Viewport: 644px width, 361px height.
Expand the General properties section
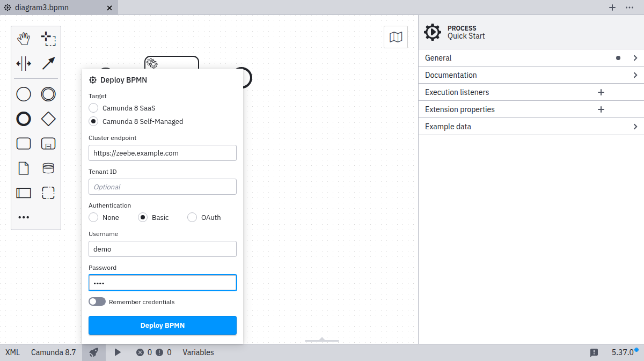[531, 57]
